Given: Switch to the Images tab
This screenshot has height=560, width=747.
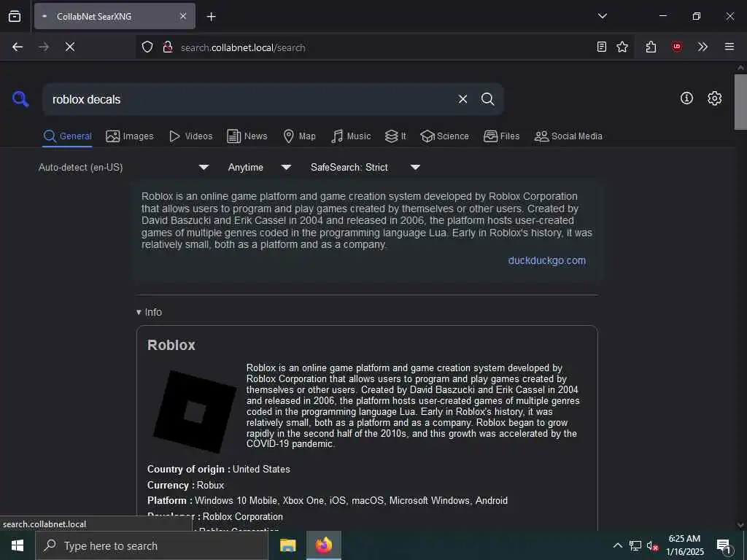Looking at the screenshot, I should pos(130,136).
